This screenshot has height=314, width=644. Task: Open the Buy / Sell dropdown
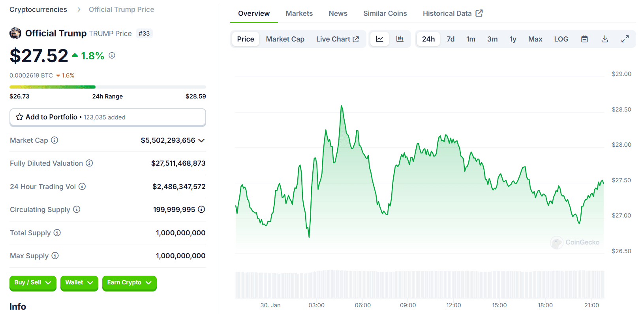pos(33,283)
